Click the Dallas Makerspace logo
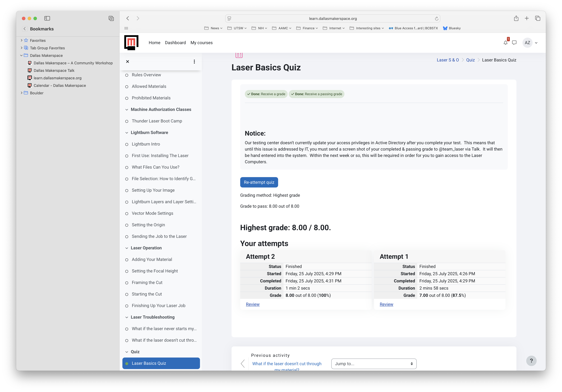562x392 pixels. (131, 43)
